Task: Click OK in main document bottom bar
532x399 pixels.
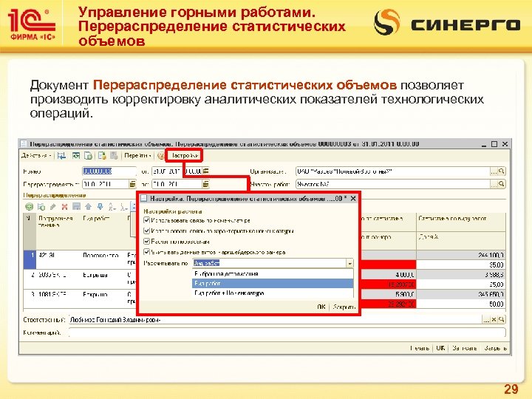Action: click(x=440, y=348)
